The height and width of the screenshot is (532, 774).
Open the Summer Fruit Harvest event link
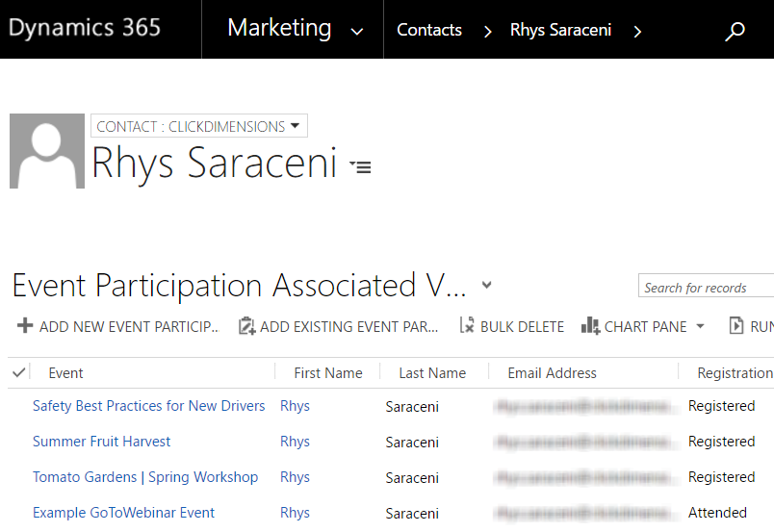[x=101, y=442]
